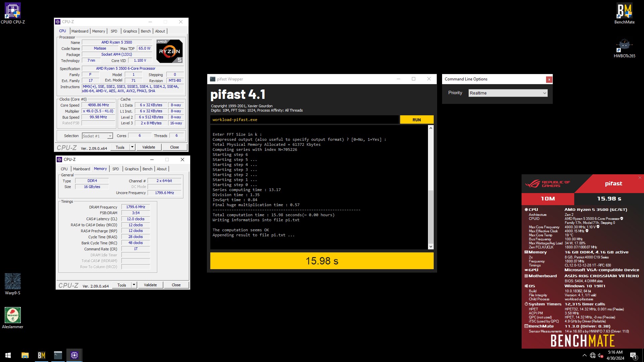Image resolution: width=644 pixels, height=362 pixels.
Task: Open Bench tab in top CPU-Z window
Action: tap(146, 31)
